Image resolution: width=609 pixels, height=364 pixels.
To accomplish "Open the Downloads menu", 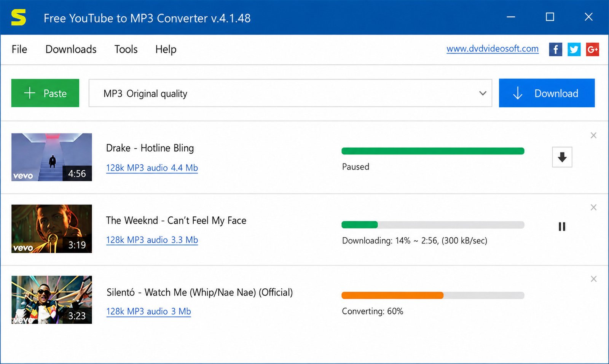I will (71, 49).
